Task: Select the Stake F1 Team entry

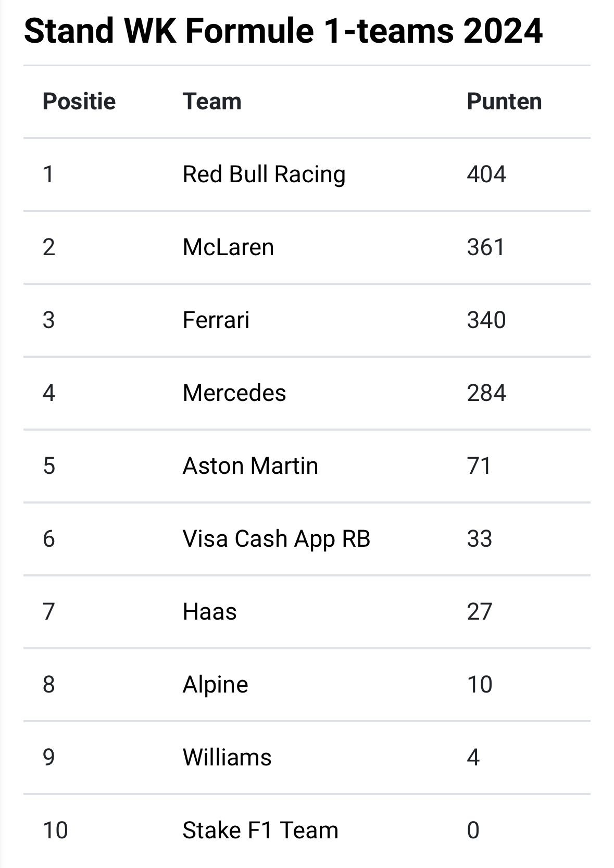Action: 260,830
